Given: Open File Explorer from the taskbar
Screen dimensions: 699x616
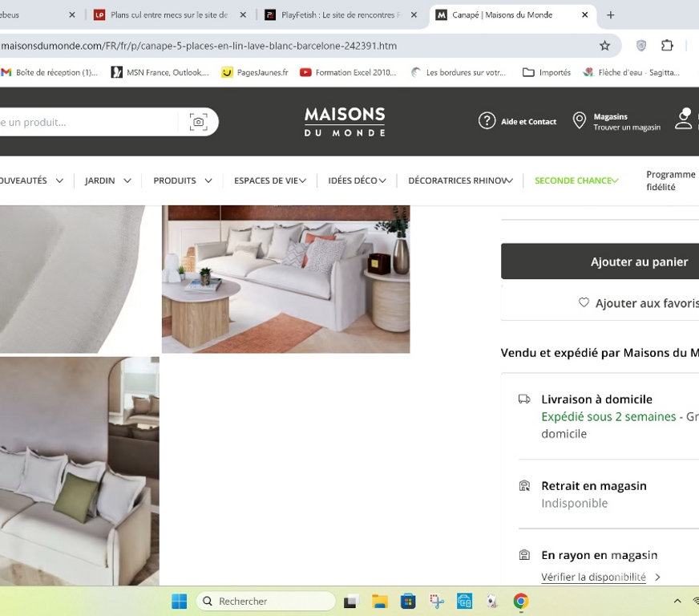Looking at the screenshot, I should (x=379, y=602).
